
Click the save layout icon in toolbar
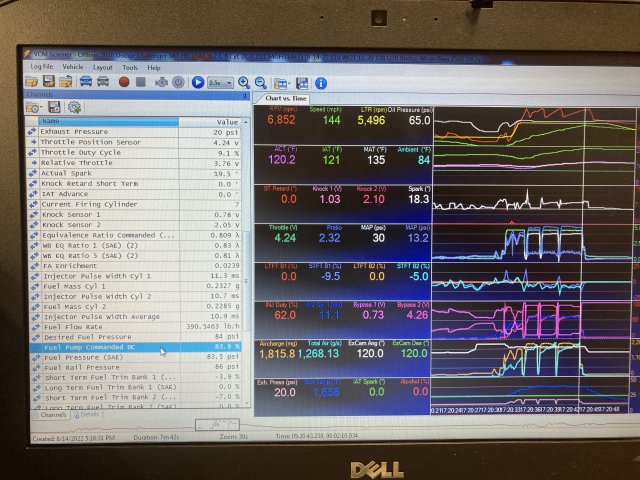pos(302,84)
